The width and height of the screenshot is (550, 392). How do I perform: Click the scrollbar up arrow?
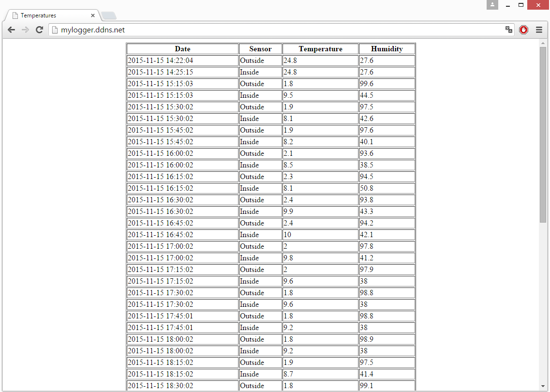coord(543,43)
